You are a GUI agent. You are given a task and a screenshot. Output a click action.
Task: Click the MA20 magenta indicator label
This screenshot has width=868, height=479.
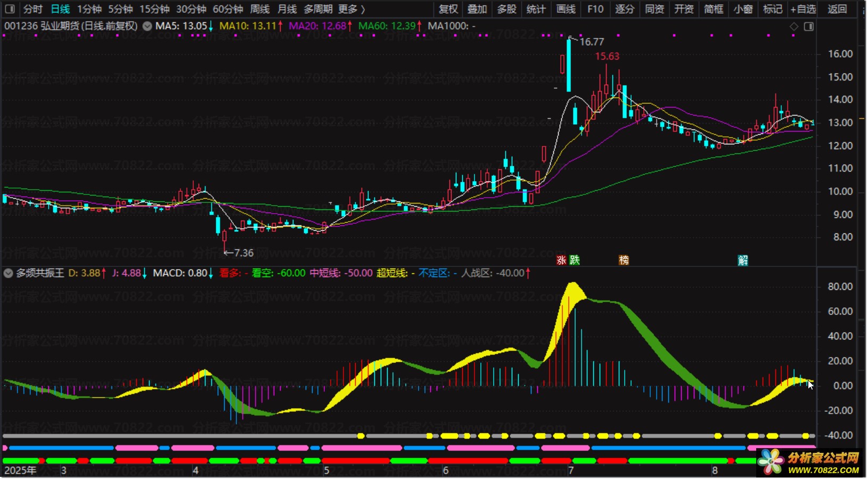317,26
